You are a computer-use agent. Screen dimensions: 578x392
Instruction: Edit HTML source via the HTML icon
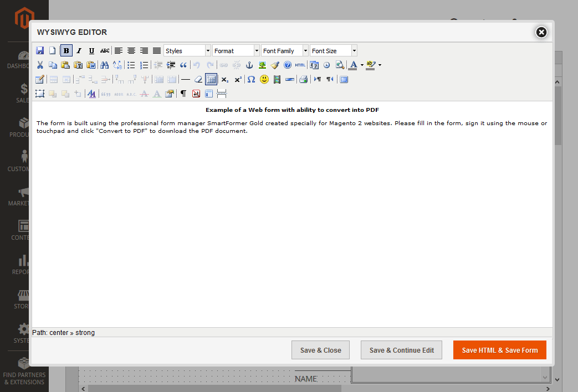pyautogui.click(x=300, y=65)
